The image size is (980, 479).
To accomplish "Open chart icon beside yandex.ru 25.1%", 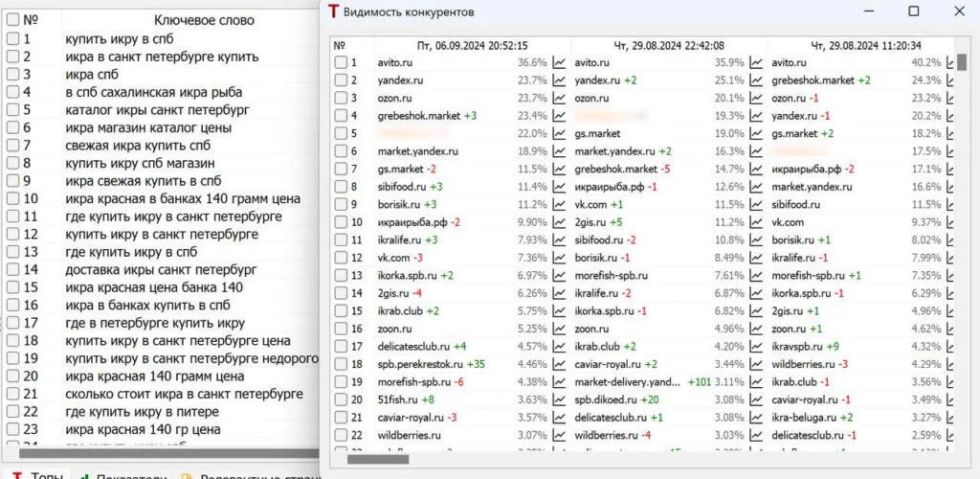I will pos(757,80).
